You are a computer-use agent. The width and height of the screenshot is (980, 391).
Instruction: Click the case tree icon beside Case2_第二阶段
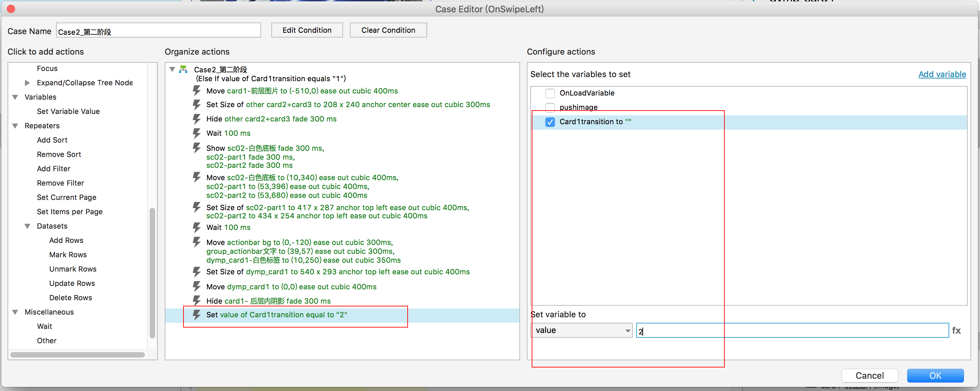pos(183,69)
